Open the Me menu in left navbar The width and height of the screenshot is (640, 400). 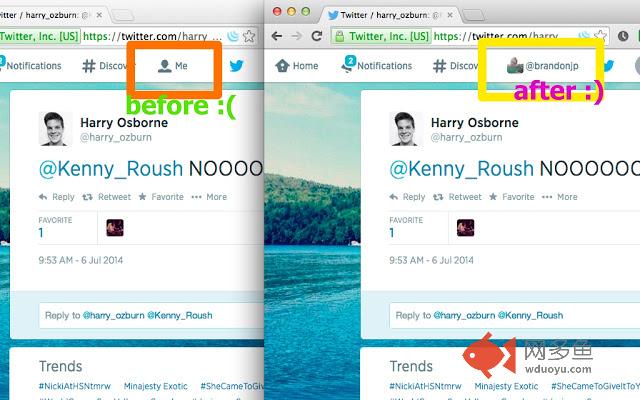coord(173,66)
